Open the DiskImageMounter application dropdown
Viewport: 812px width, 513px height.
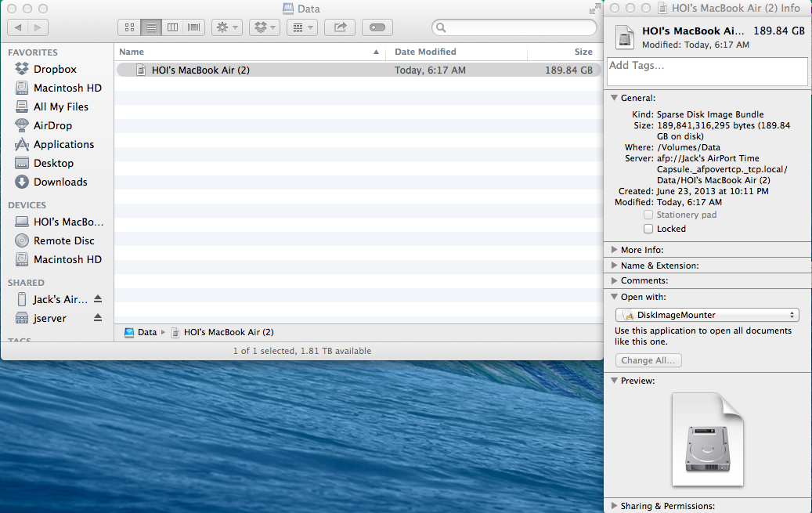point(707,315)
